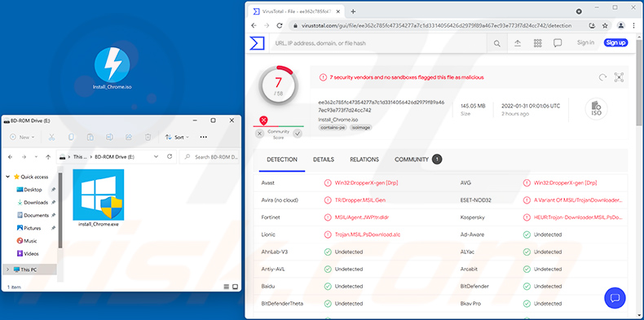Click the Lionic Trojan.MSIL.PsDownload detection text
This screenshot has width=644, height=320.
(x=368, y=235)
